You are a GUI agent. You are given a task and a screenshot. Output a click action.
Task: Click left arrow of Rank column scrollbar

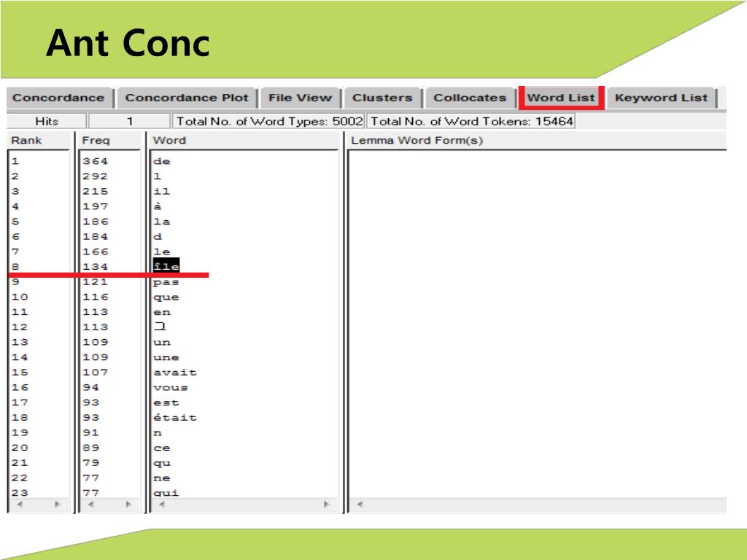20,505
